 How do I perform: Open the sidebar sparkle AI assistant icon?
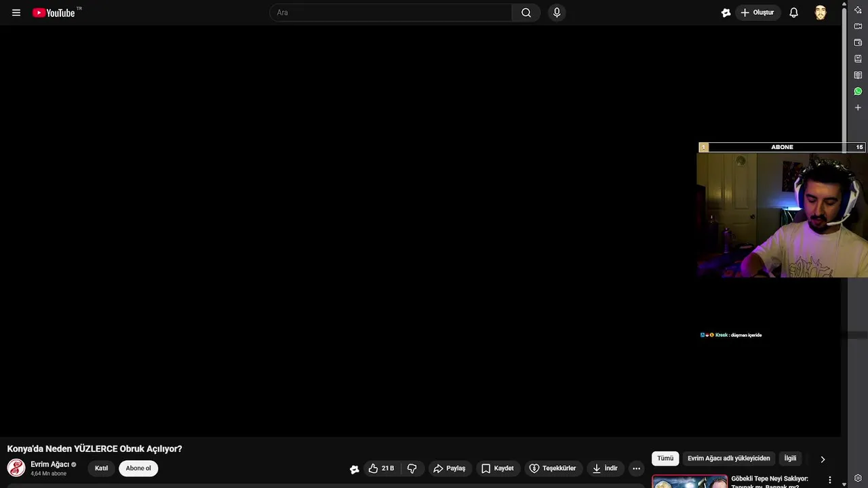click(858, 9)
